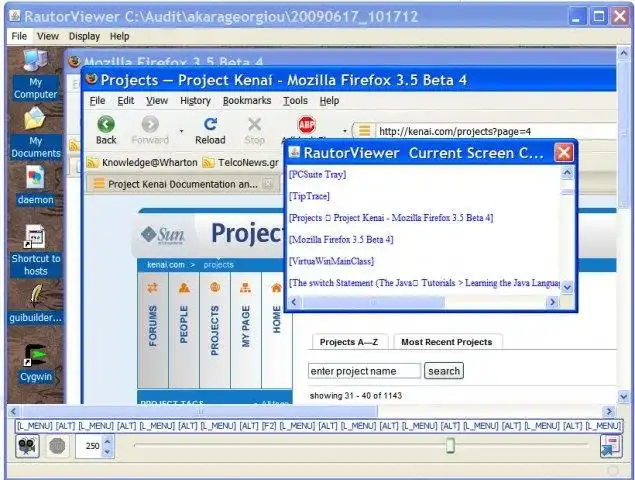
Task: Open Firefox Bookmarks menu
Action: click(247, 100)
